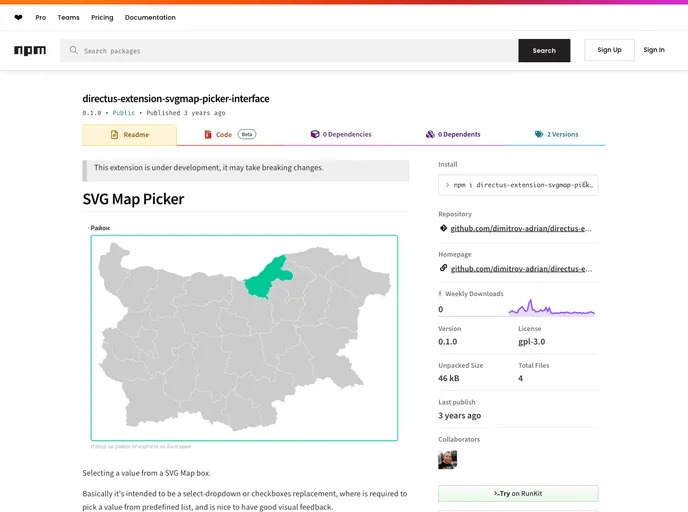Click the Search button

544,50
